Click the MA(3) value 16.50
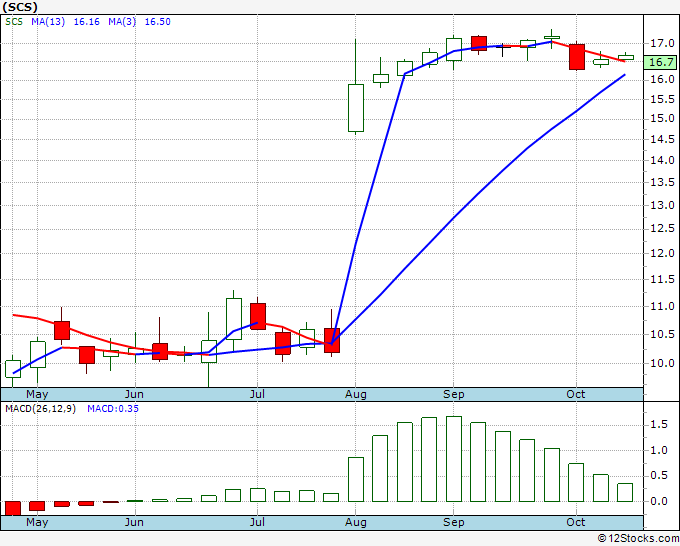Viewport: 680px width, 546px height. [157, 22]
